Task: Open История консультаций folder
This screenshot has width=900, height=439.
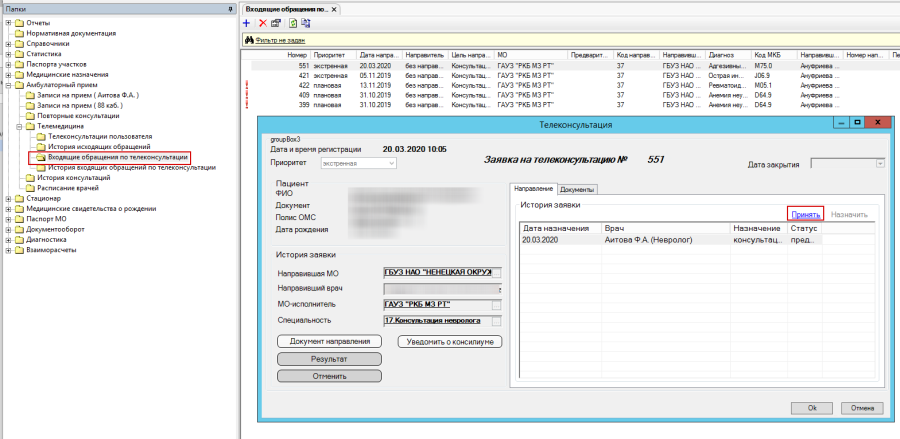Action: [x=73, y=178]
